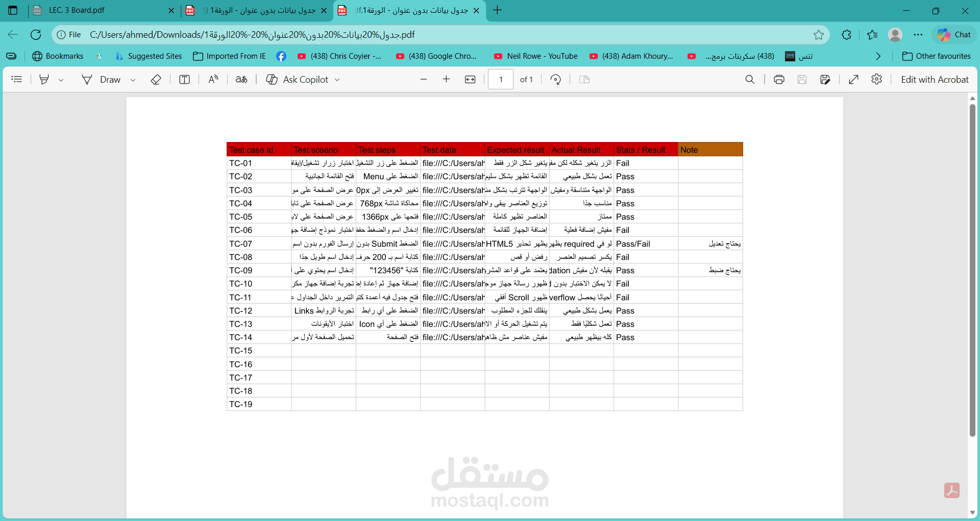Open search within the document

749,79
